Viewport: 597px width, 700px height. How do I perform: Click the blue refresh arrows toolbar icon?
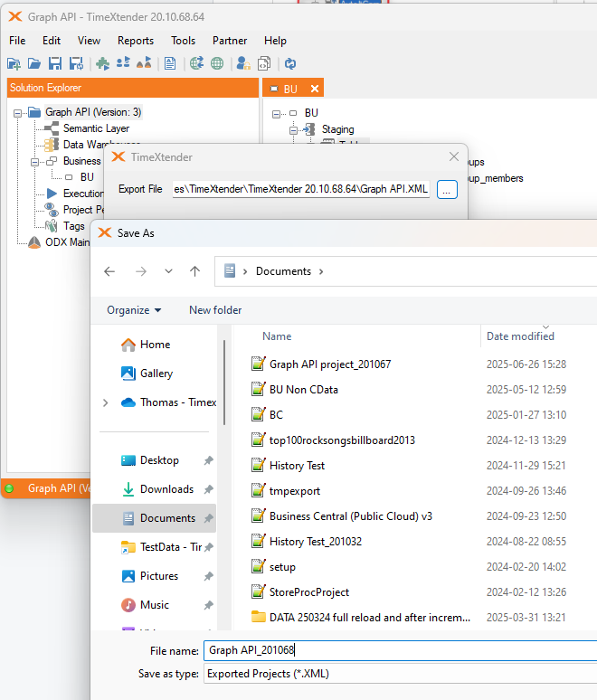click(290, 64)
